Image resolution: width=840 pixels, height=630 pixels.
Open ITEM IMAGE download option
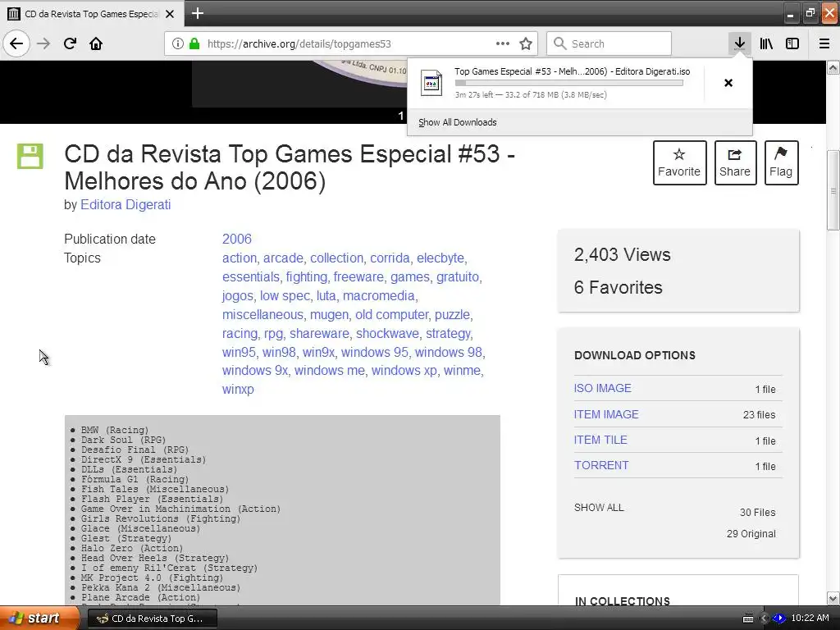tap(606, 414)
